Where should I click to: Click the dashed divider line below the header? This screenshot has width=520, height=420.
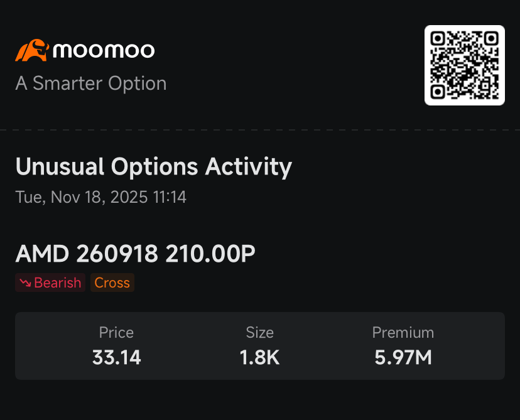point(260,130)
